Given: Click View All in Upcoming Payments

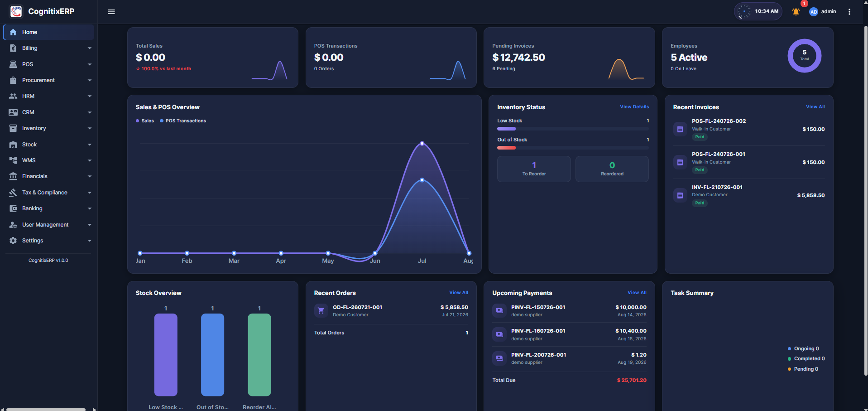Looking at the screenshot, I should pos(637,293).
